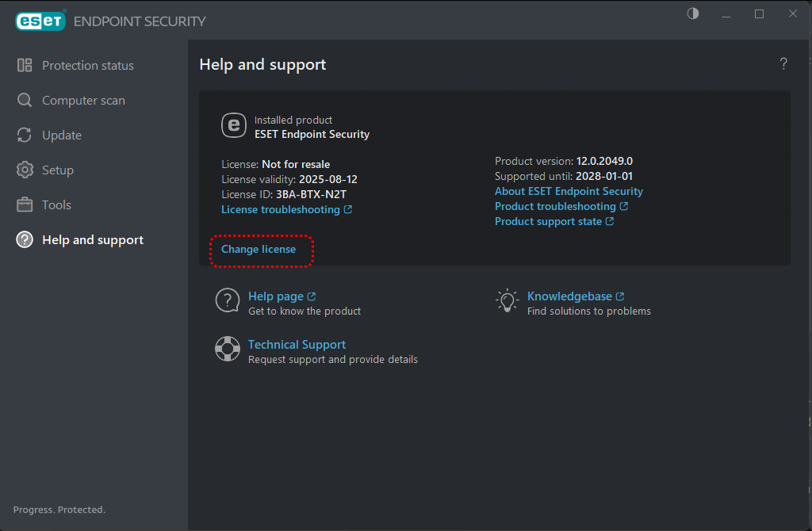812x531 pixels.
Task: Go to Computer scan section
Action: (83, 101)
